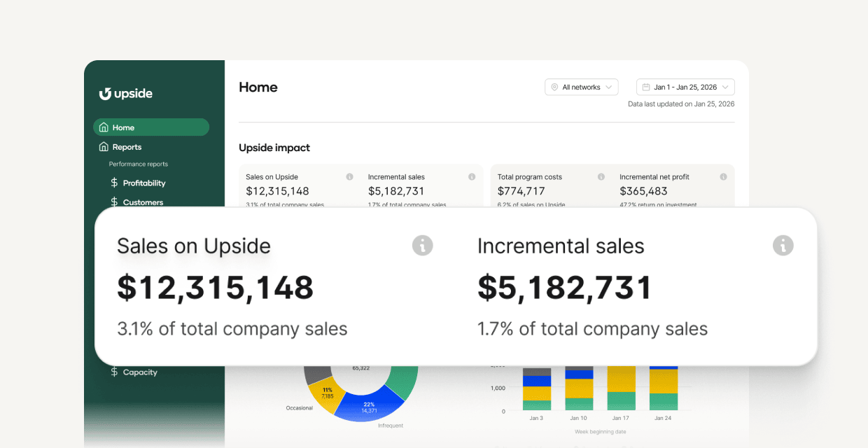
Task: Click the location pin in the networks filter
Action: (554, 87)
